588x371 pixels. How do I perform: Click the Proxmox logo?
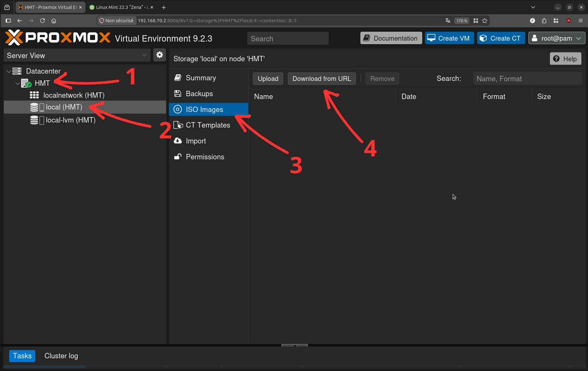click(58, 38)
